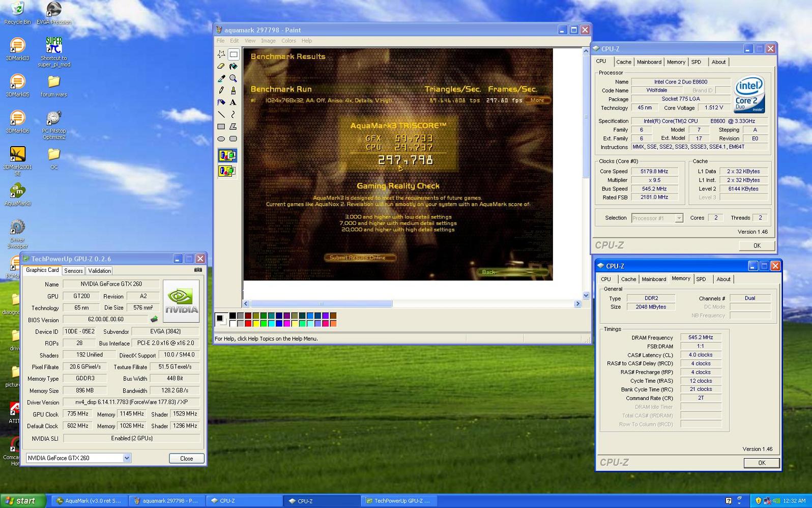Open the EVGA Precision desktop icon
Viewport: 812px width, 508px height.
click(54, 13)
